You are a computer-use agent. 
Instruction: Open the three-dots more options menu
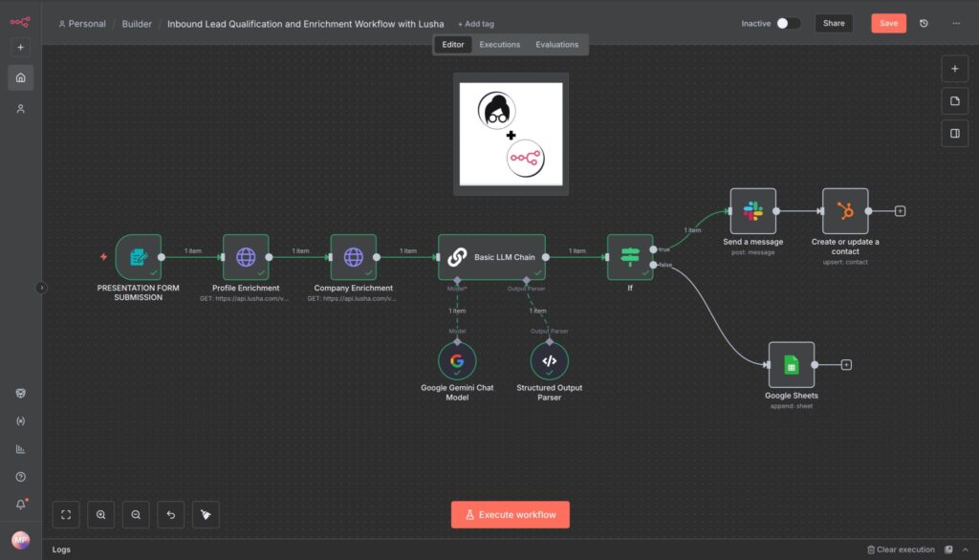click(x=955, y=23)
